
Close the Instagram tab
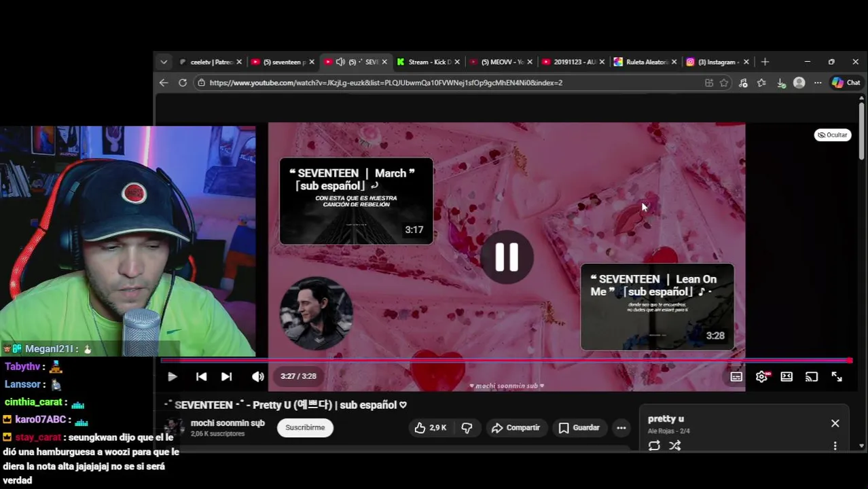[x=746, y=62]
